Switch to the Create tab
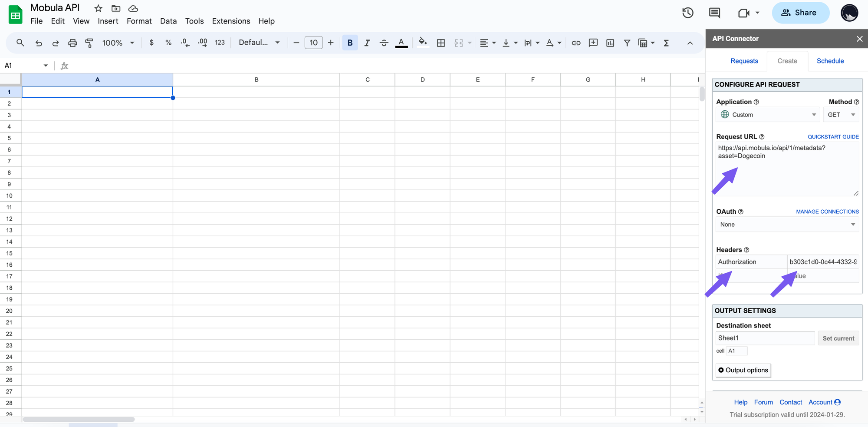This screenshot has height=427, width=868. (x=787, y=61)
